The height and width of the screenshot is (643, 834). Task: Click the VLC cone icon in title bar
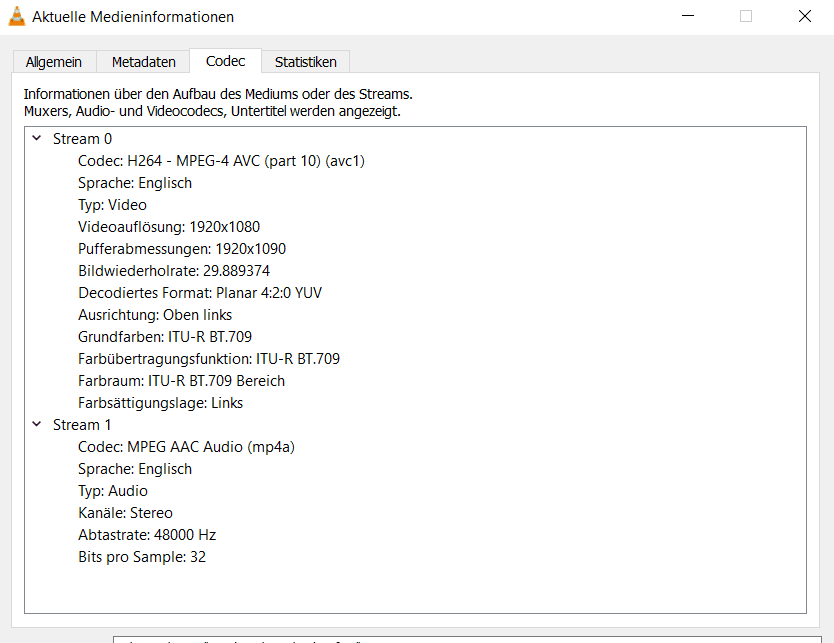17,16
